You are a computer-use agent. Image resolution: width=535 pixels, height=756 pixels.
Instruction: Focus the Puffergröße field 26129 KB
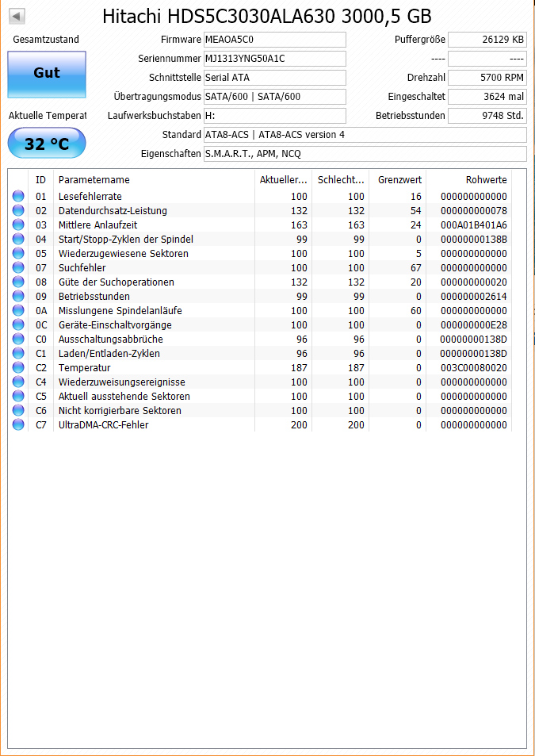(487, 40)
